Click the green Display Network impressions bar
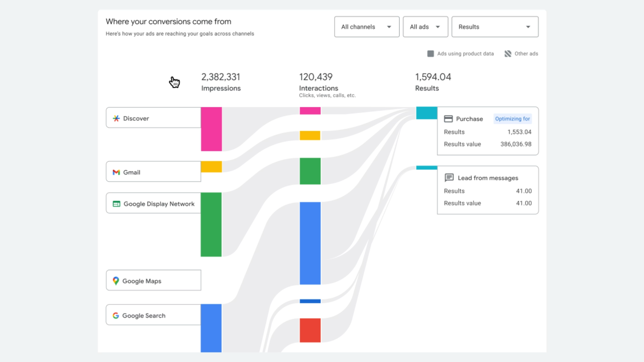The width and height of the screenshot is (644, 362). [x=211, y=225]
